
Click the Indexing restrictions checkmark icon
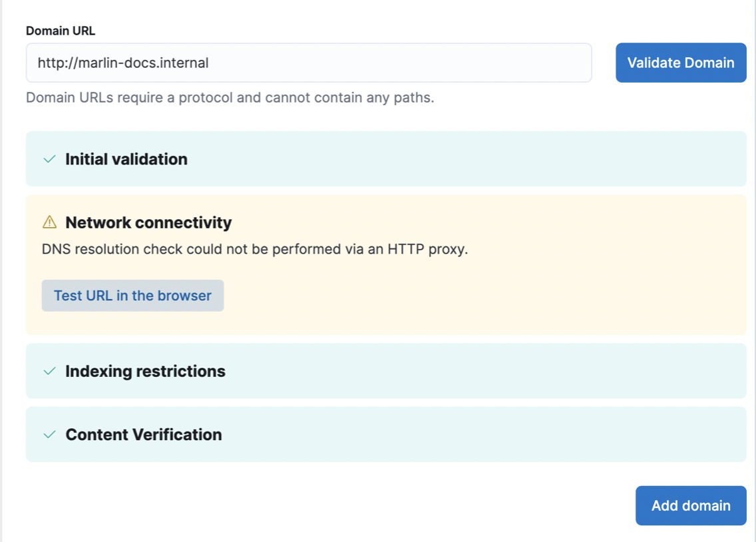coord(49,371)
